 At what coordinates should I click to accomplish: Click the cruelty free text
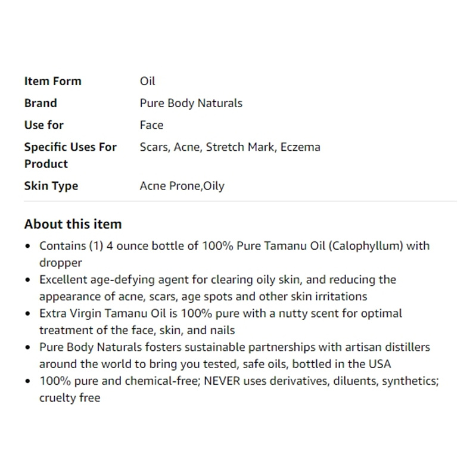point(70,398)
